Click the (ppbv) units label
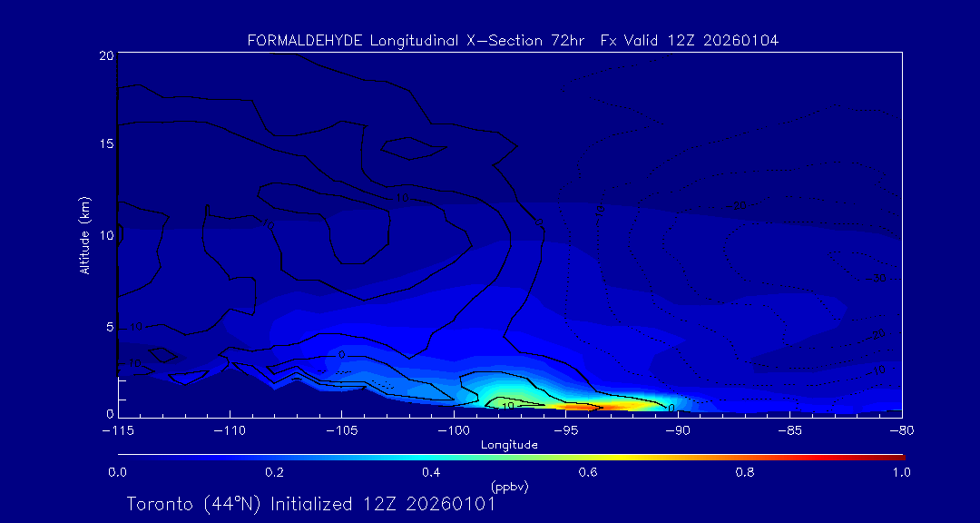This screenshot has height=523, width=980. [509, 487]
